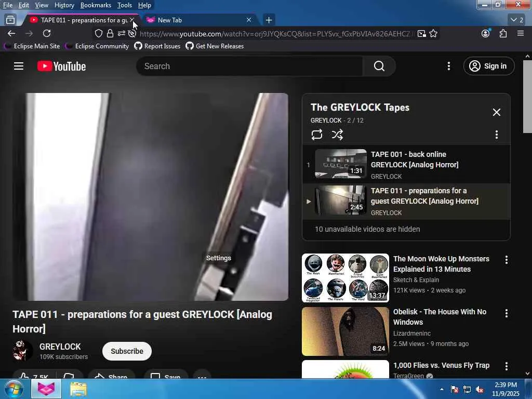This screenshot has height=399, width=532.
Task: Open the Edit menu
Action: point(23,5)
